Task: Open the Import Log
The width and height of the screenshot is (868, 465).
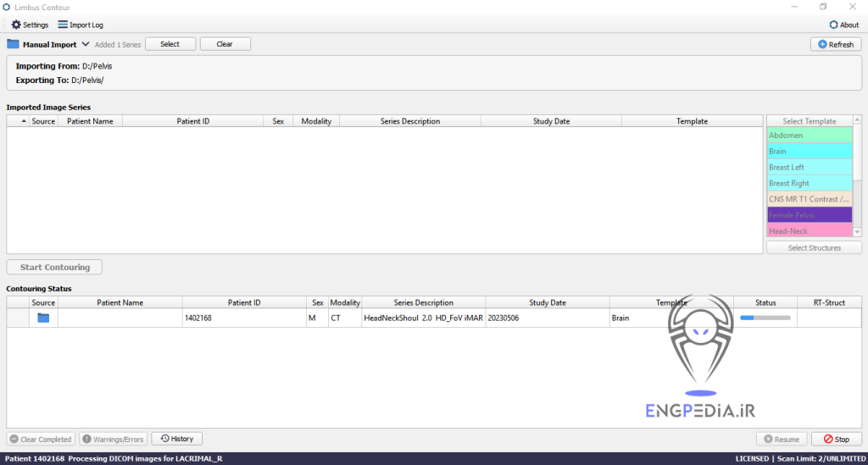Action: click(64, 25)
